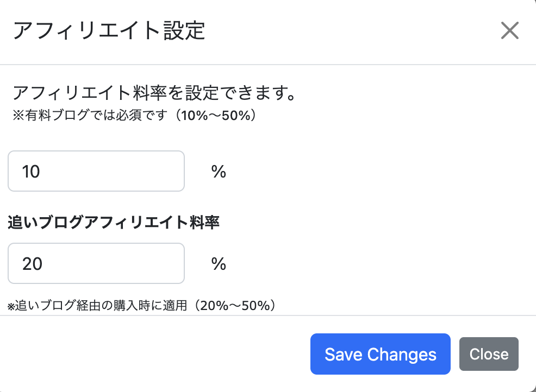The height and width of the screenshot is (392, 536).
Task: Save the affiliate settings with Save Changes
Action: click(x=380, y=354)
